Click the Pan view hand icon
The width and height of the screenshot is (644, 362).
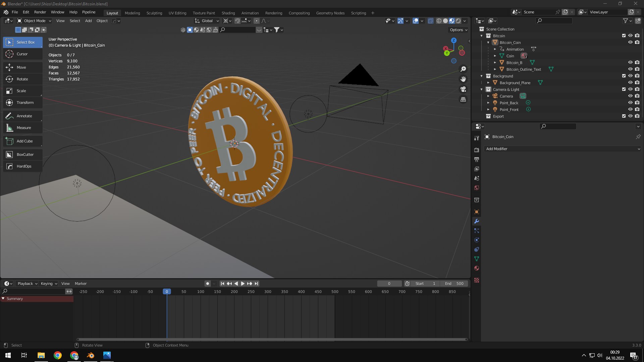click(x=463, y=79)
